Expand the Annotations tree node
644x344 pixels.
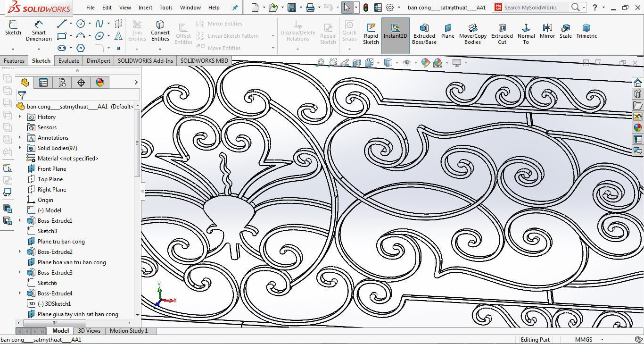[x=20, y=138]
